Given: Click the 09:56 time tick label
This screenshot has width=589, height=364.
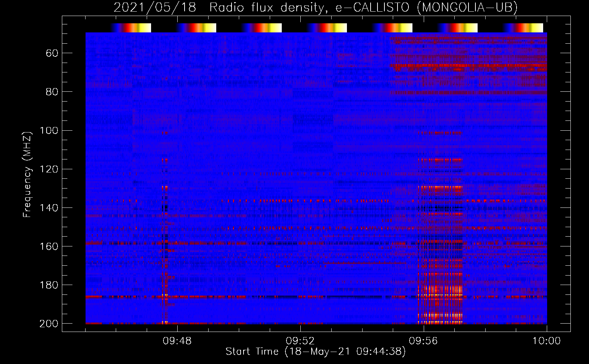Looking at the screenshot, I should [x=423, y=341].
